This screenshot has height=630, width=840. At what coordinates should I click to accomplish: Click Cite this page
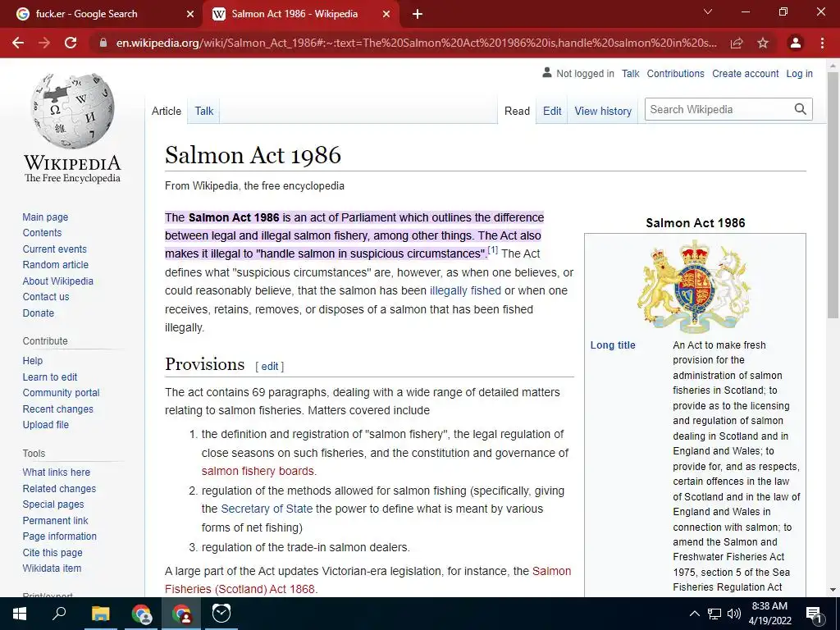[x=52, y=553]
